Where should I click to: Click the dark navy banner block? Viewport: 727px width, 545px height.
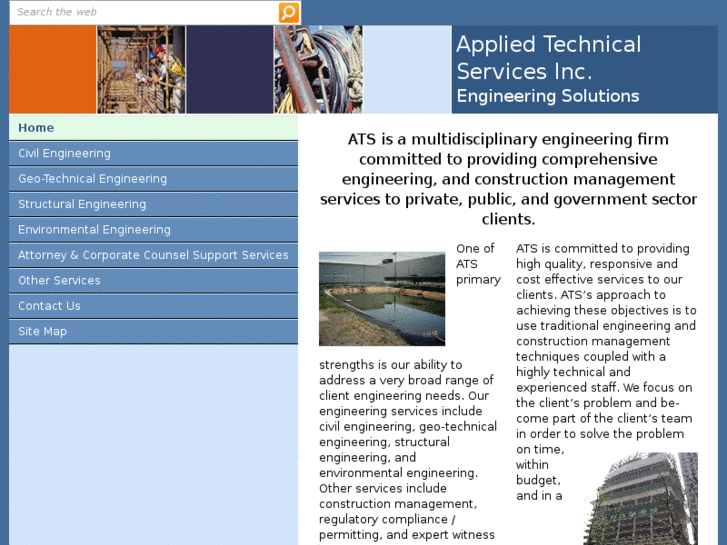click(x=230, y=70)
